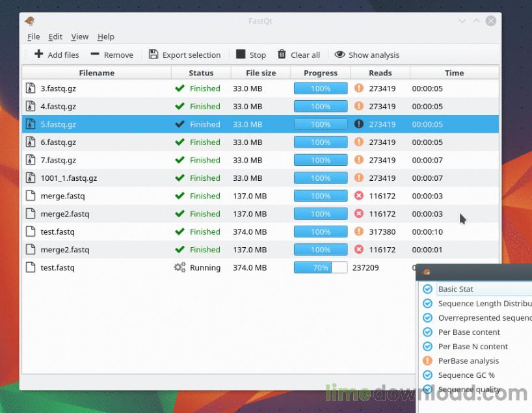Select the 5.fastq.gz filename
532x413 pixels.
58,124
